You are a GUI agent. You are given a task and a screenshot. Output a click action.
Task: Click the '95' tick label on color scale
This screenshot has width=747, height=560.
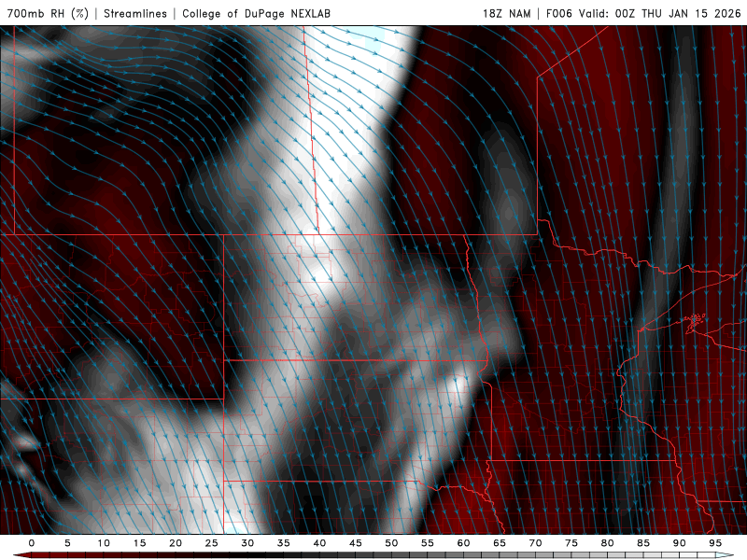[x=715, y=543]
